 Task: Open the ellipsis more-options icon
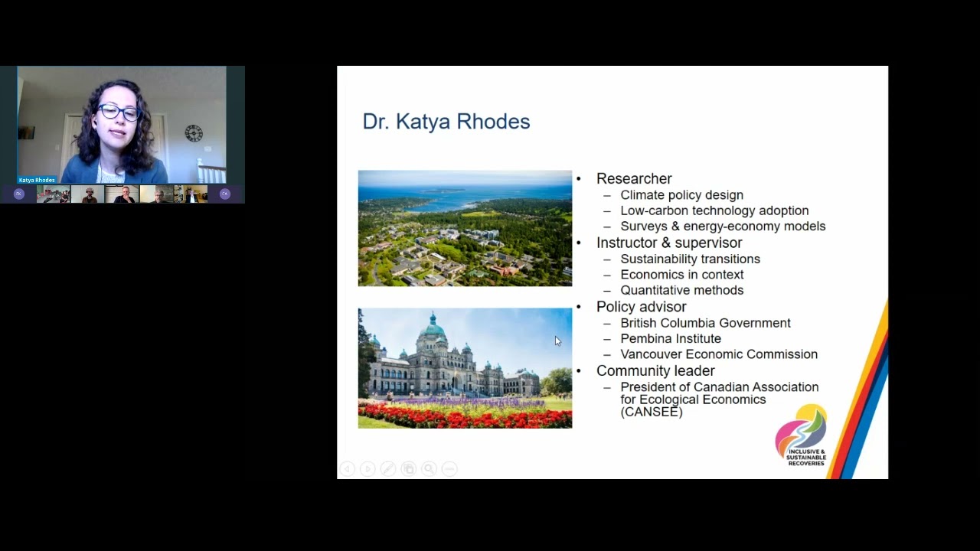coord(449,468)
